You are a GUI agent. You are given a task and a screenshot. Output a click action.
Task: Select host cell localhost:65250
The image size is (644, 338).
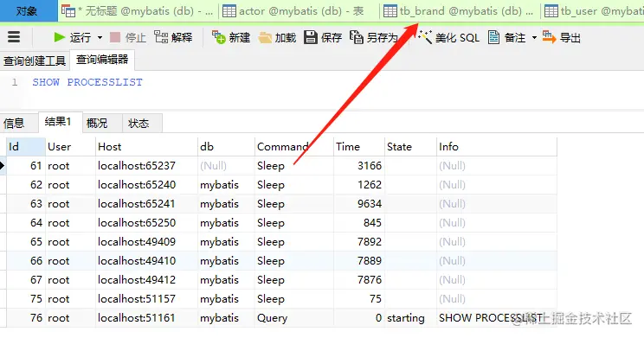click(146, 223)
